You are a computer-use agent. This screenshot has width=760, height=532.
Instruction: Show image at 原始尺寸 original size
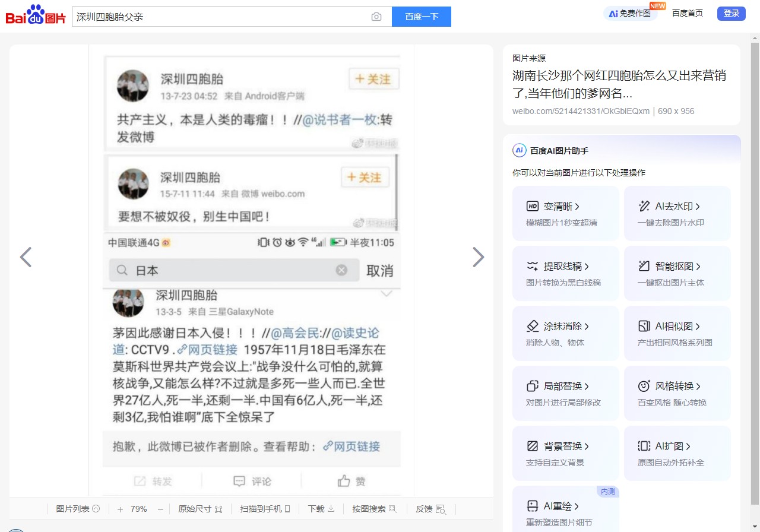(200, 509)
